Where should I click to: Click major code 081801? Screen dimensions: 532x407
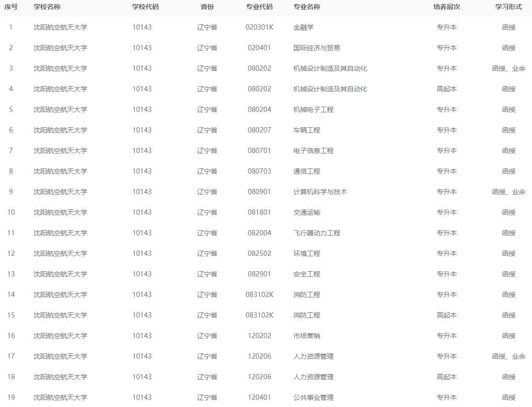pyautogui.click(x=259, y=212)
